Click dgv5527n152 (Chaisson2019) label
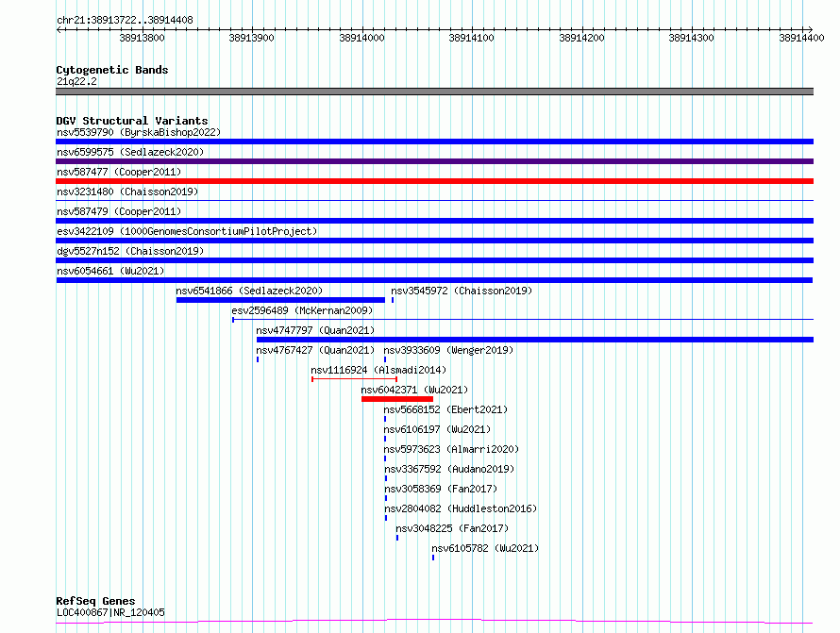Viewport: 840px width, 633px height. [130, 251]
